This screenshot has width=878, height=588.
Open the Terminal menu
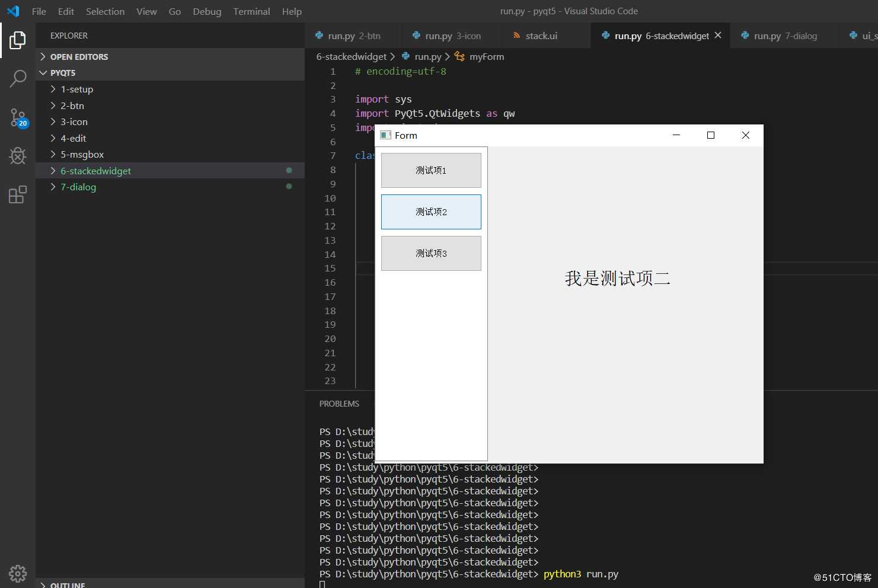[251, 11]
